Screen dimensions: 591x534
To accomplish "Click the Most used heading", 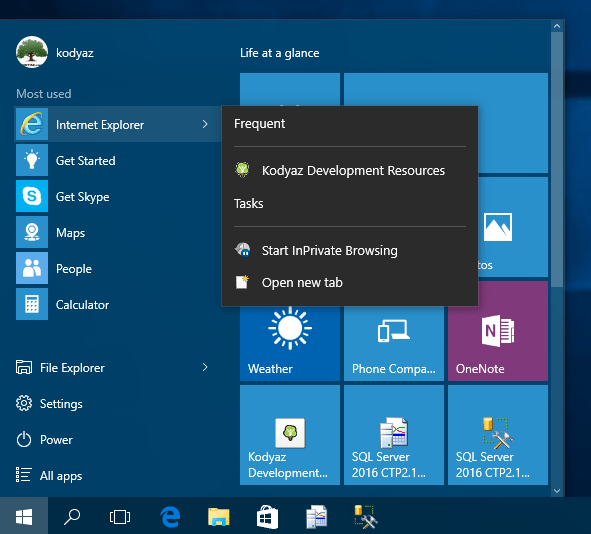I will click(x=44, y=93).
